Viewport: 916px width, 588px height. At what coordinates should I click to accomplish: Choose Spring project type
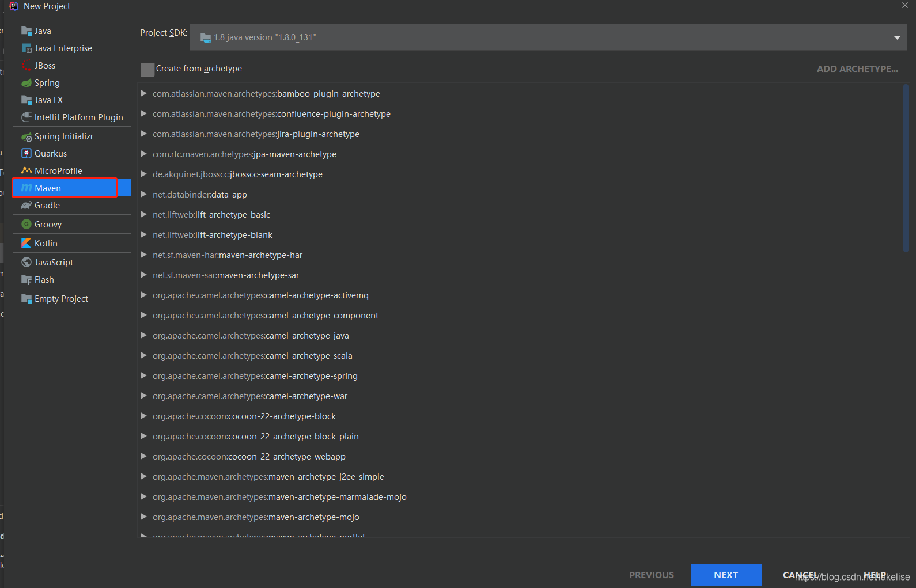point(72,83)
